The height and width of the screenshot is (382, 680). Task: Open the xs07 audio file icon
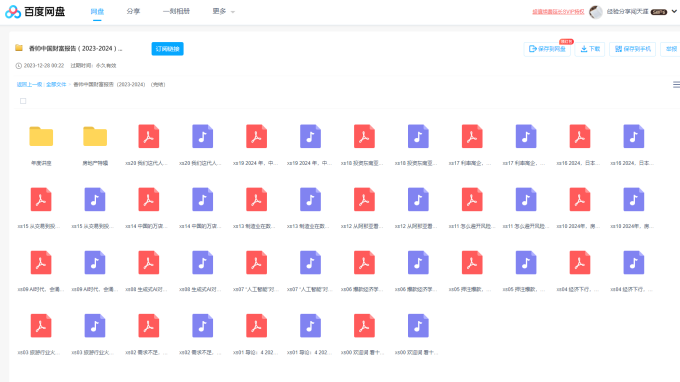(311, 263)
